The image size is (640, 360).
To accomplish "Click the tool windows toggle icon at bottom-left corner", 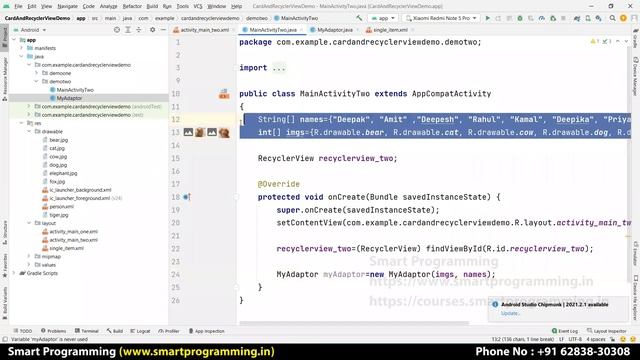I will tap(5, 339).
